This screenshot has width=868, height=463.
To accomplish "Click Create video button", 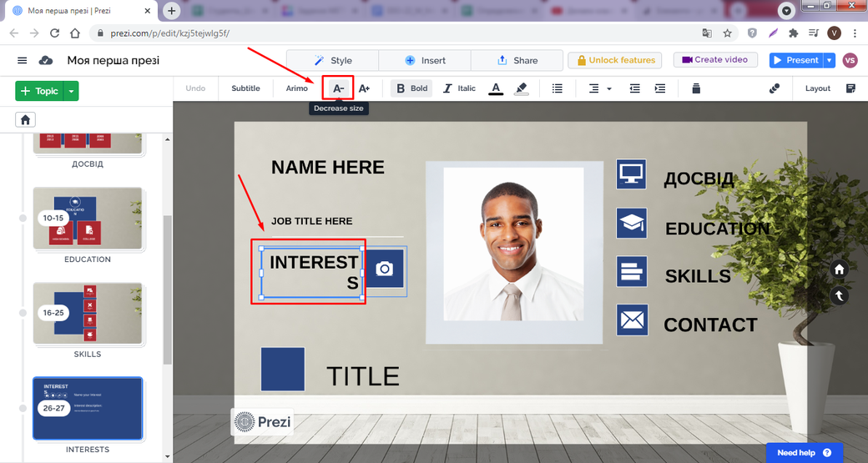I will [x=715, y=60].
